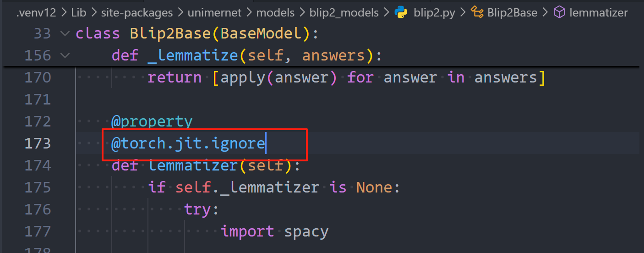
Task: Click line number 170 in gutter
Action: (37, 77)
